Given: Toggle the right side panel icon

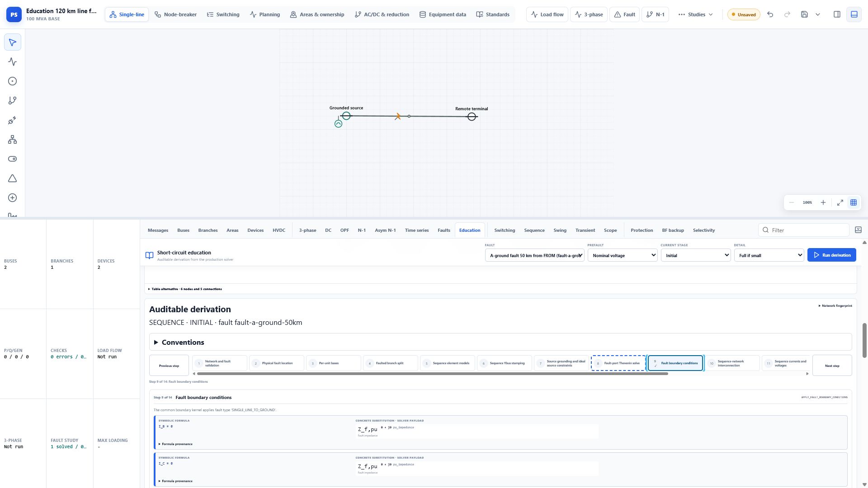Looking at the screenshot, I should tap(837, 14).
